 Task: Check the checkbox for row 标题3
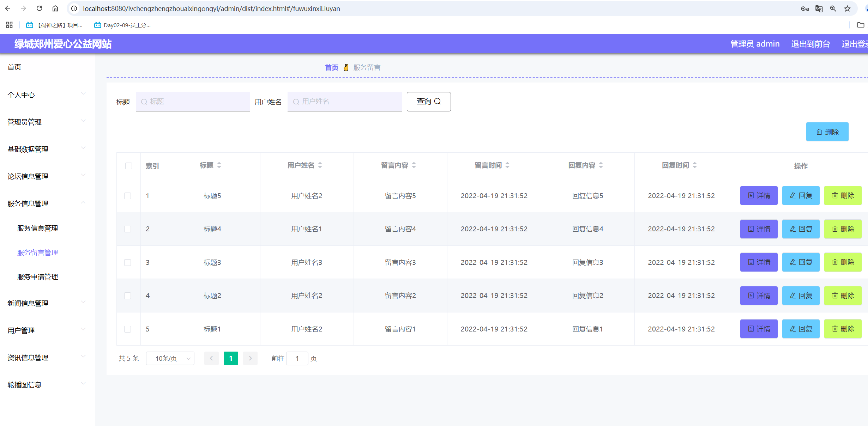[128, 262]
